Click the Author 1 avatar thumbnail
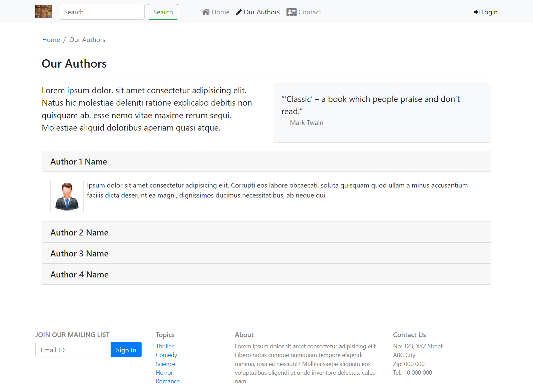This screenshot has height=392, width=533. click(67, 196)
